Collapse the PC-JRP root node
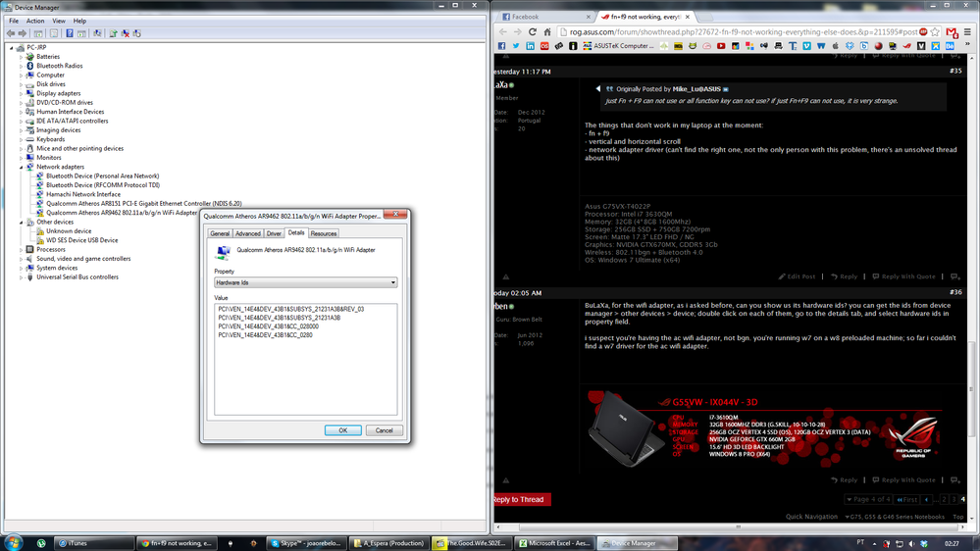Screen dimensions: 980x551 11,47
